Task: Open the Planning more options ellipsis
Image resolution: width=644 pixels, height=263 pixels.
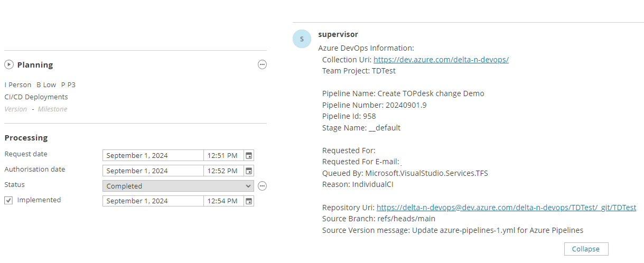Action: pyautogui.click(x=262, y=64)
